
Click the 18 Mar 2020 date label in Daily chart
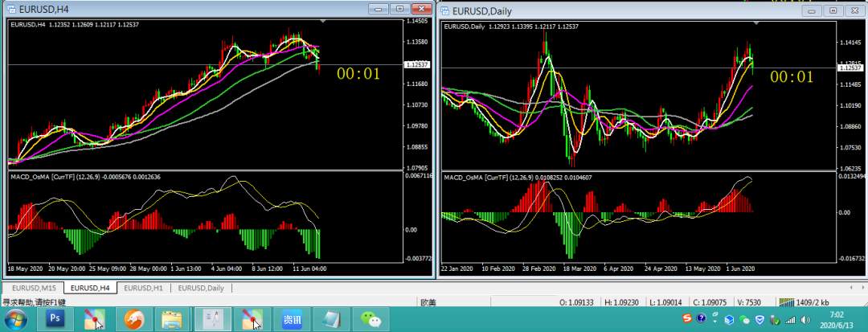pyautogui.click(x=581, y=268)
